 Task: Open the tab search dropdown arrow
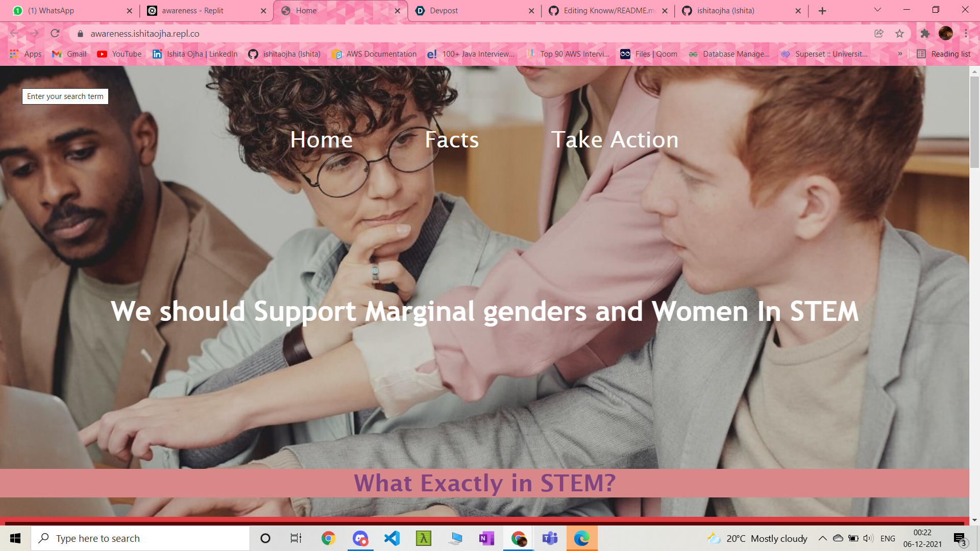pyautogui.click(x=877, y=10)
